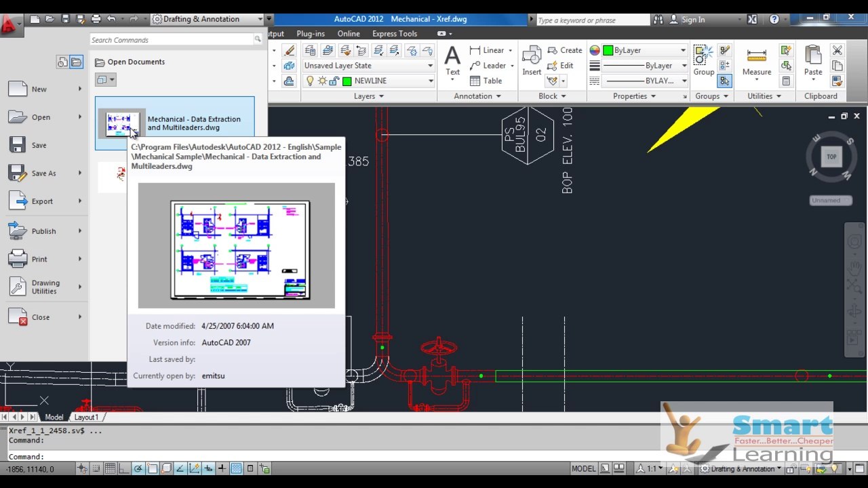868x488 pixels.
Task: Toggle Grid Display in status bar
Action: pyautogui.click(x=109, y=468)
